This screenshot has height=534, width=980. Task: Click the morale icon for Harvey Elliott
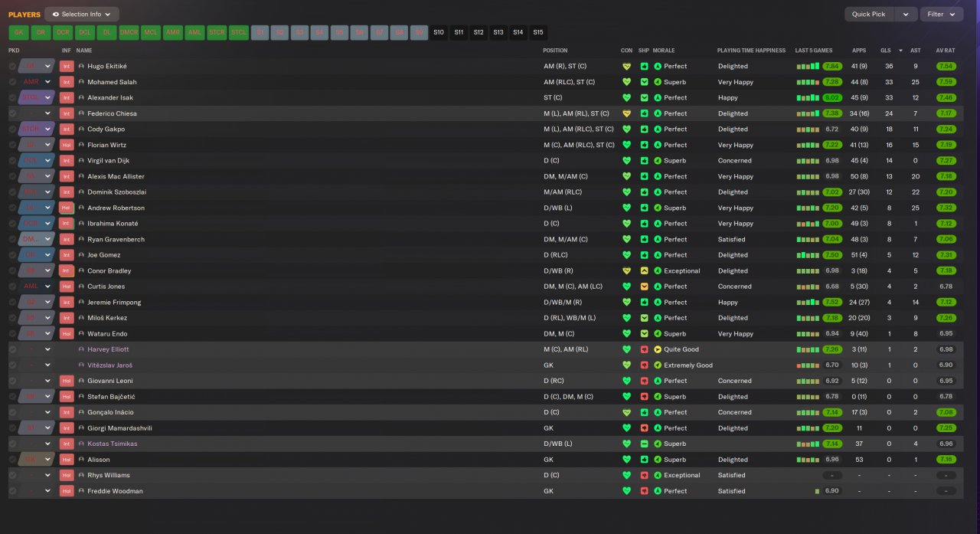tap(658, 349)
